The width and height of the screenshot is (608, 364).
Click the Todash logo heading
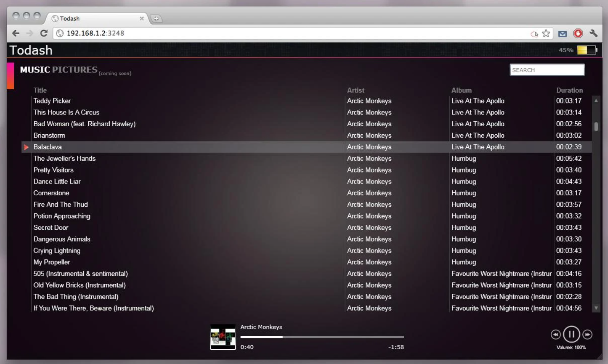point(31,50)
